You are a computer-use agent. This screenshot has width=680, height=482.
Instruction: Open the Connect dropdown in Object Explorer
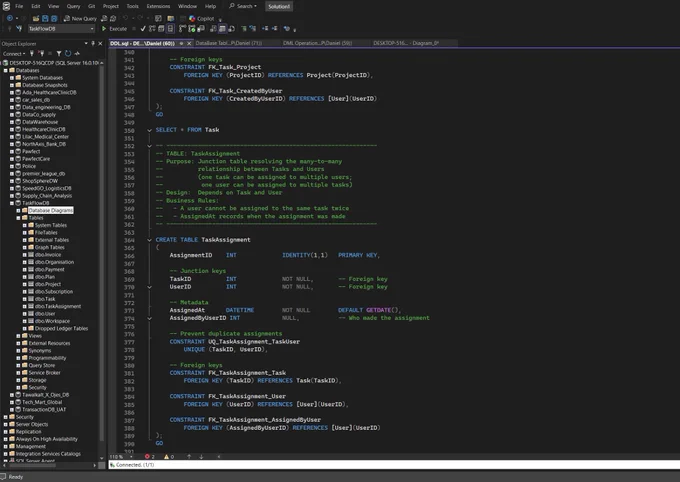(x=14, y=54)
